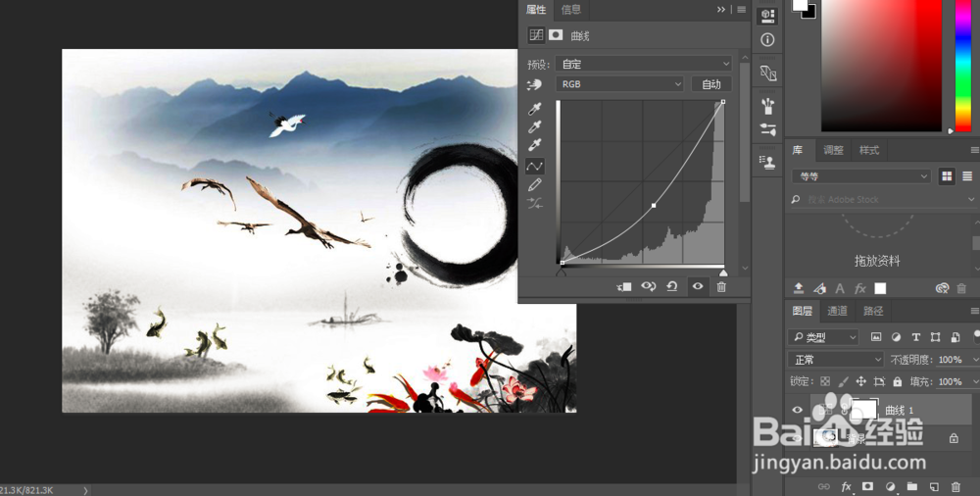
Task: Open layer style fx menu in Layers footer
Action: [847, 486]
